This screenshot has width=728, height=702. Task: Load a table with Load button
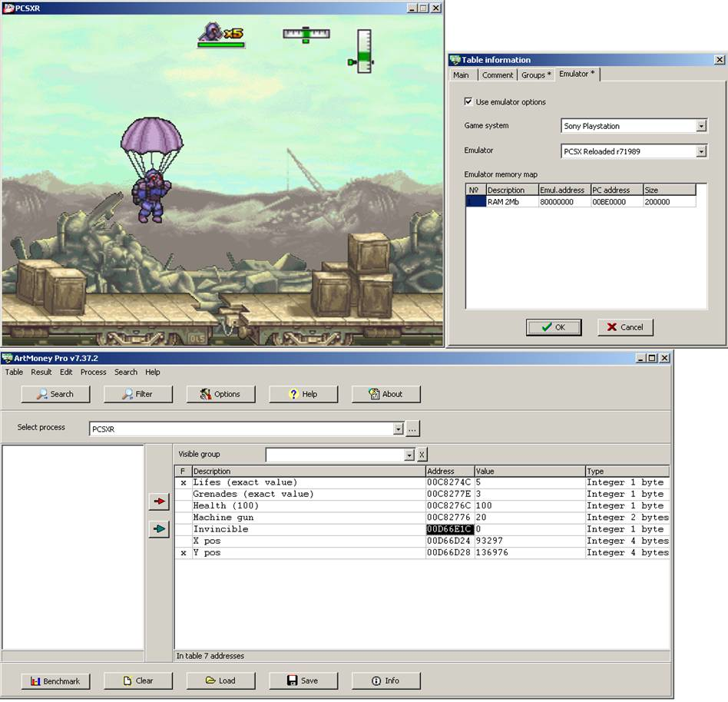[220, 681]
